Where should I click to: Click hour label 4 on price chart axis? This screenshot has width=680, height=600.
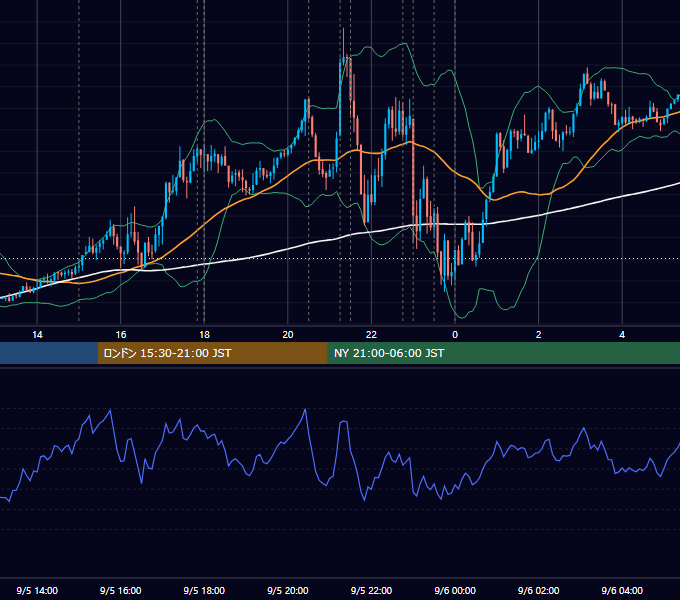pyautogui.click(x=622, y=335)
